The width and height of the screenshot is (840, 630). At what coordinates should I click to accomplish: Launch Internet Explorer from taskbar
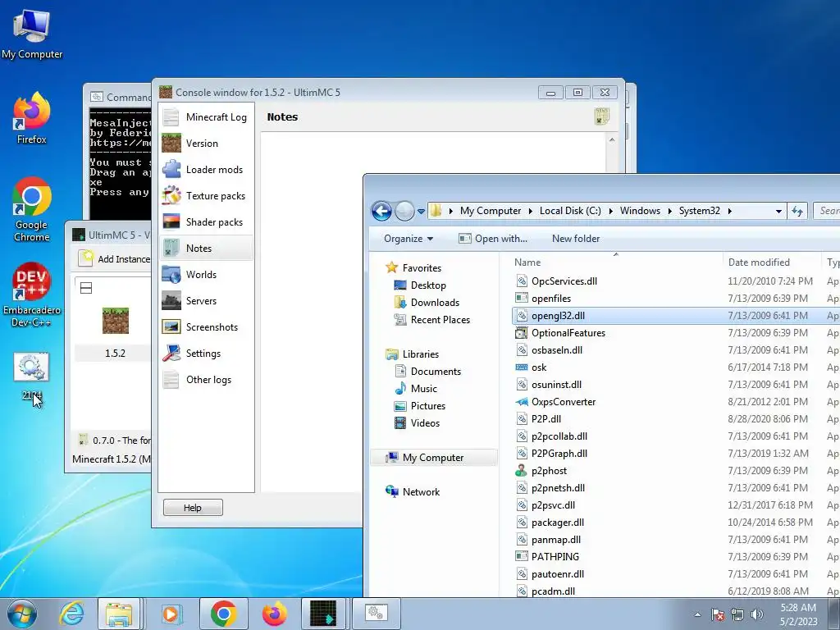pos(71,614)
